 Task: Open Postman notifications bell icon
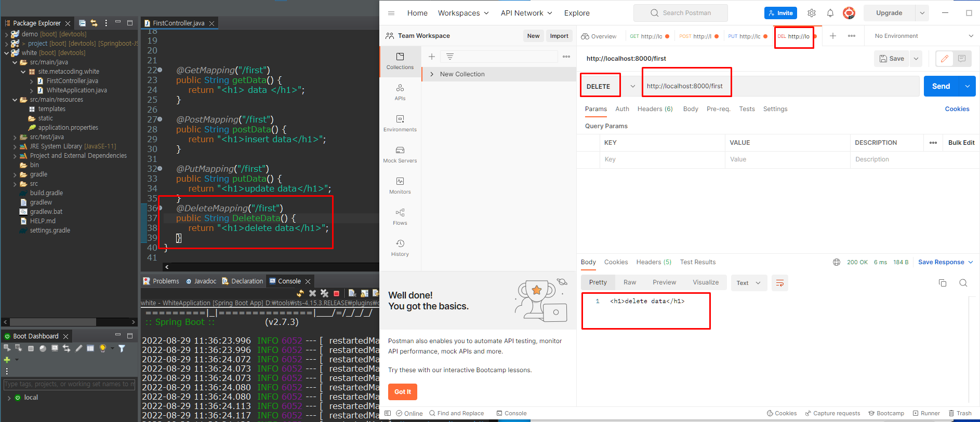tap(830, 13)
